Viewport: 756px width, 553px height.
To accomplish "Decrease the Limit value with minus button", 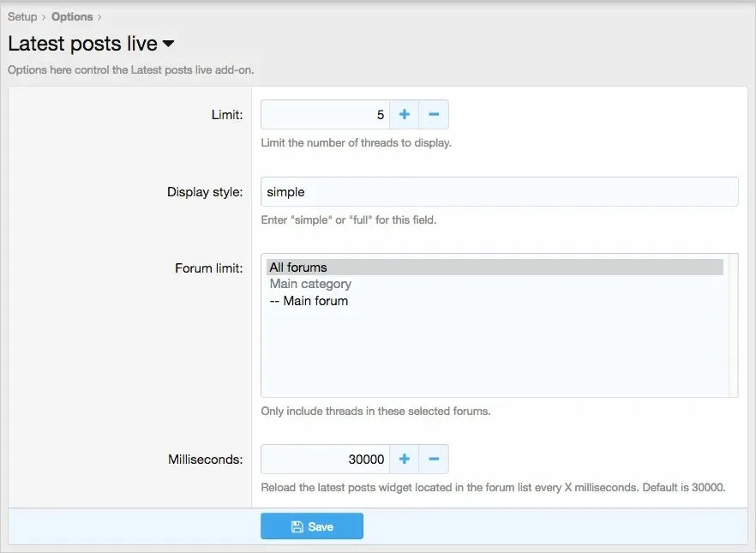I will point(434,115).
